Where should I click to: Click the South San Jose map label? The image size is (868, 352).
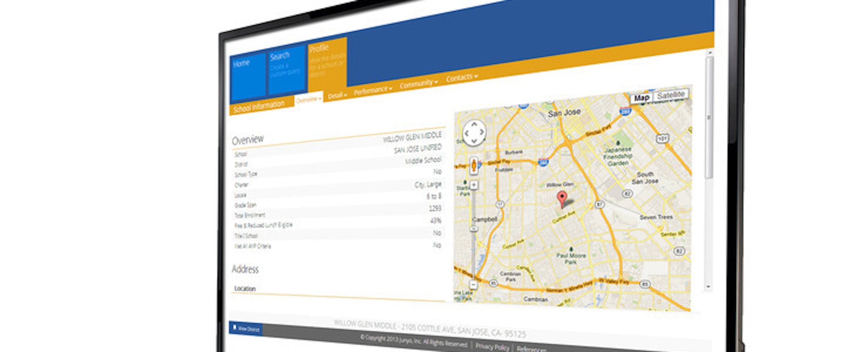(645, 177)
